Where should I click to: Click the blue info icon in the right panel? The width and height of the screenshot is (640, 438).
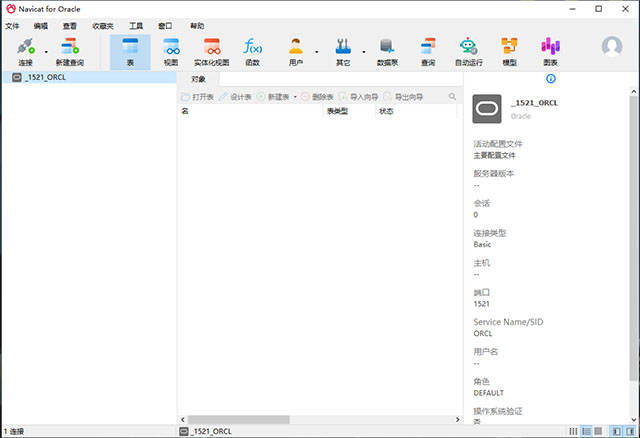(551, 79)
